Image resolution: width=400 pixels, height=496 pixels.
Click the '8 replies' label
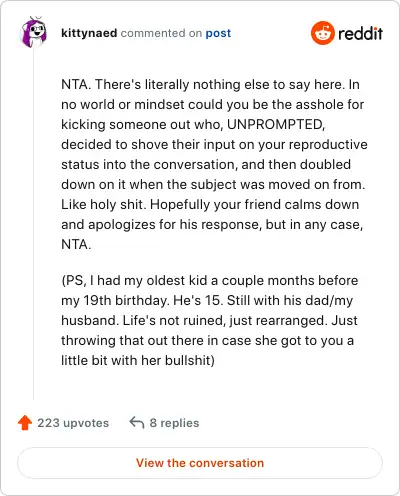pos(174,423)
